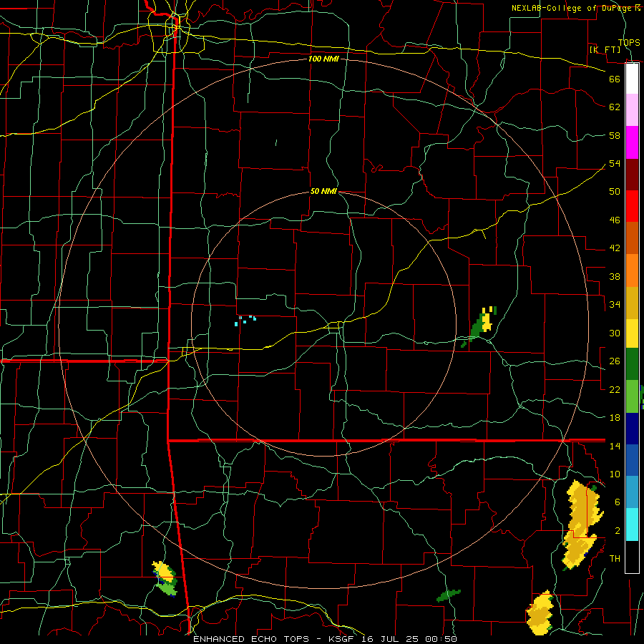This screenshot has height=644, width=644.
Task: Click the '[K FT]' units label
Action: click(x=605, y=49)
